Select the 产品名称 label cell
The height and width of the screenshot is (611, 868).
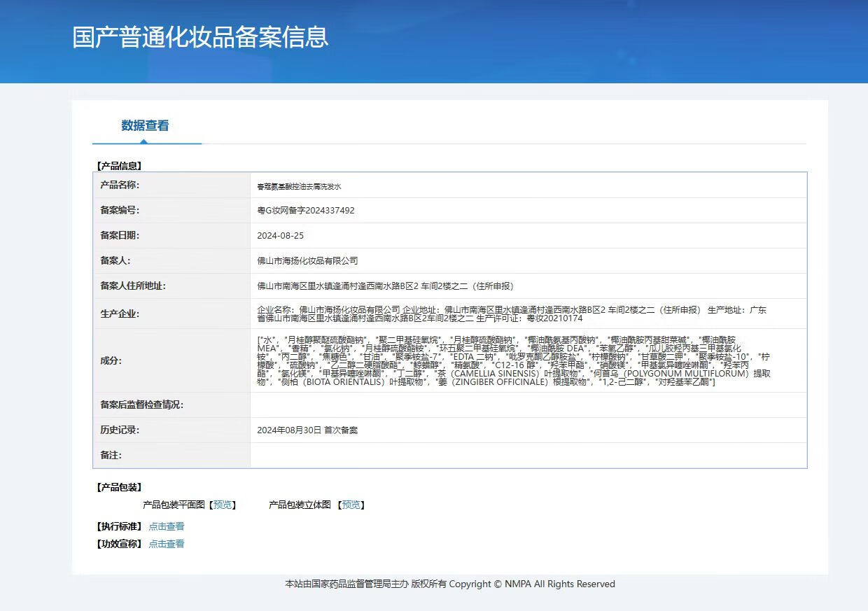point(171,185)
